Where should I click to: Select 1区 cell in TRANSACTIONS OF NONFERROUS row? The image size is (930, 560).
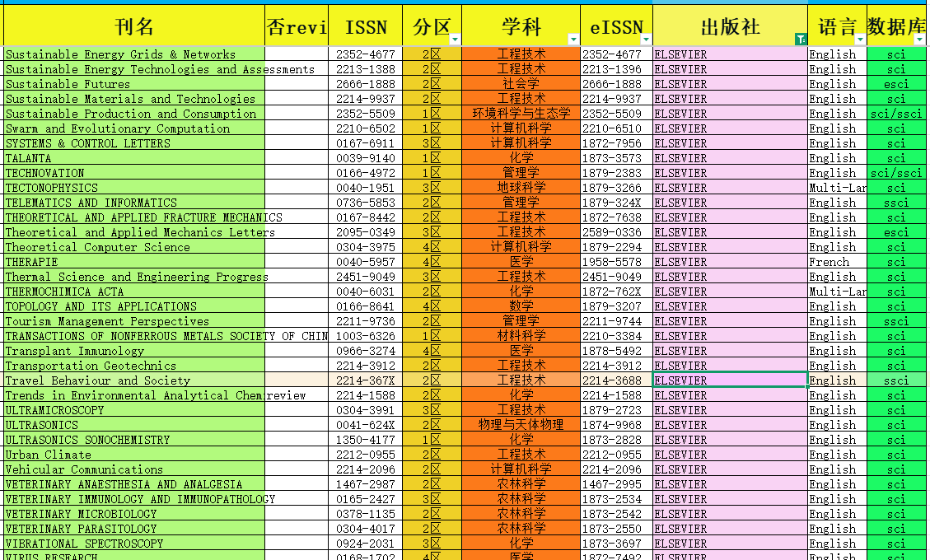point(432,336)
